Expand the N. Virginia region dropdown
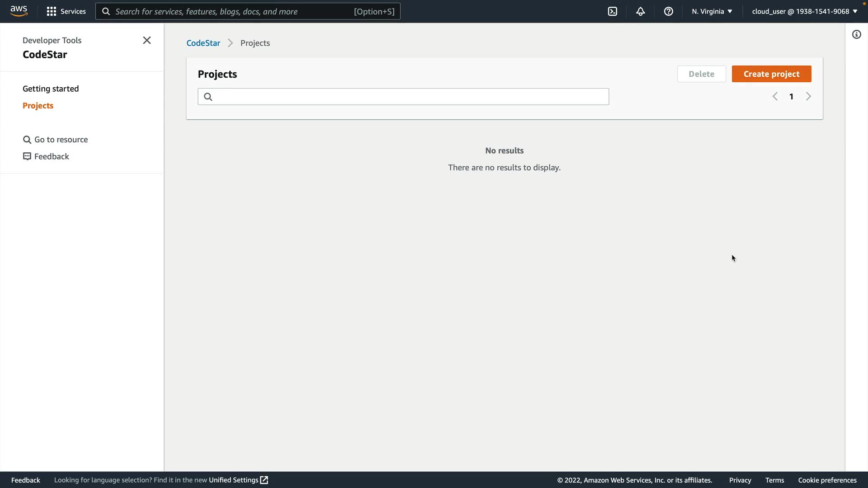 [712, 11]
